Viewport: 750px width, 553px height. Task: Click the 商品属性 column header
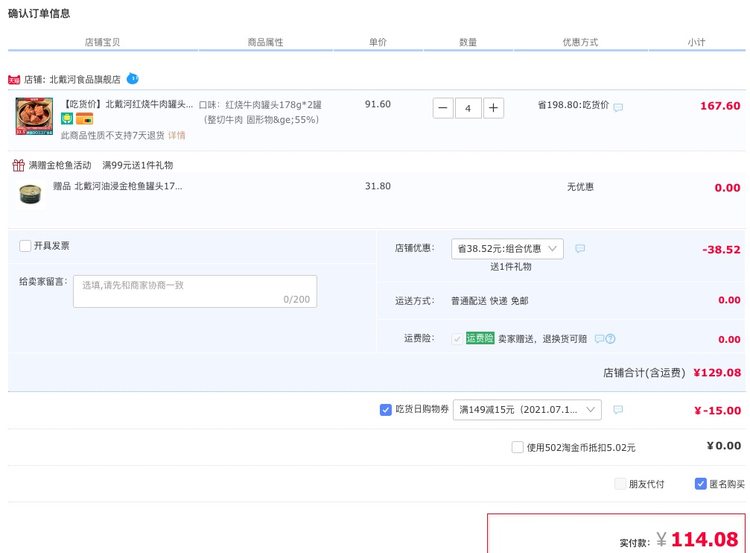click(265, 42)
